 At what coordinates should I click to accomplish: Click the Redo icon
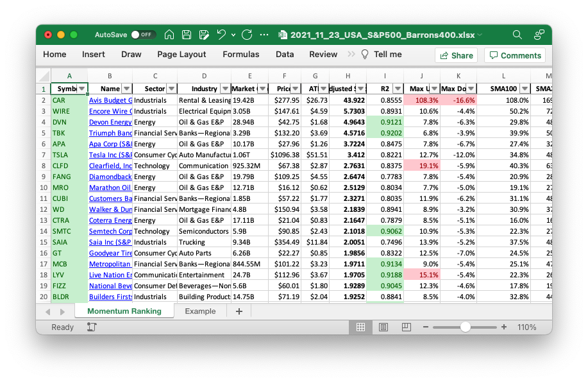247,35
